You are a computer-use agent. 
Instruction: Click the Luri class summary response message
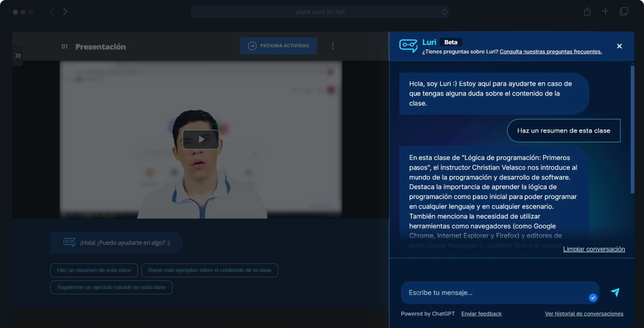click(494, 202)
